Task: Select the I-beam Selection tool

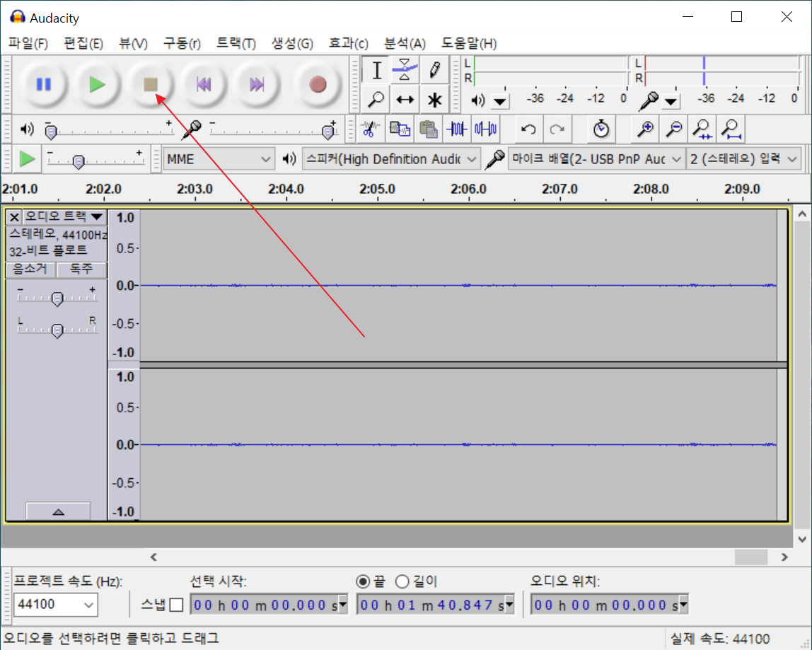Action: pyautogui.click(x=376, y=71)
